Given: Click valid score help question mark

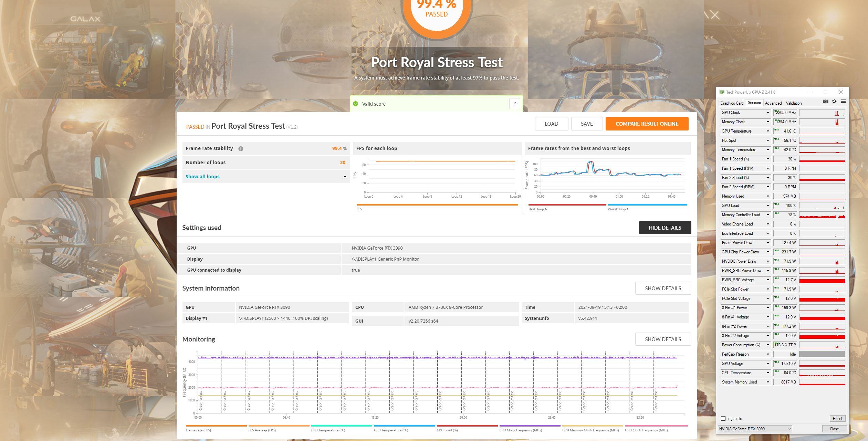Looking at the screenshot, I should click(x=514, y=104).
